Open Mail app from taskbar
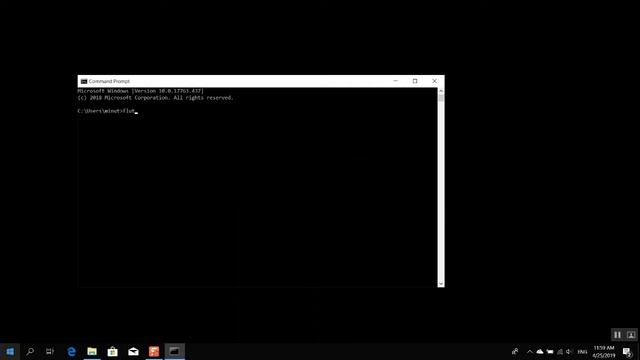 point(133,351)
